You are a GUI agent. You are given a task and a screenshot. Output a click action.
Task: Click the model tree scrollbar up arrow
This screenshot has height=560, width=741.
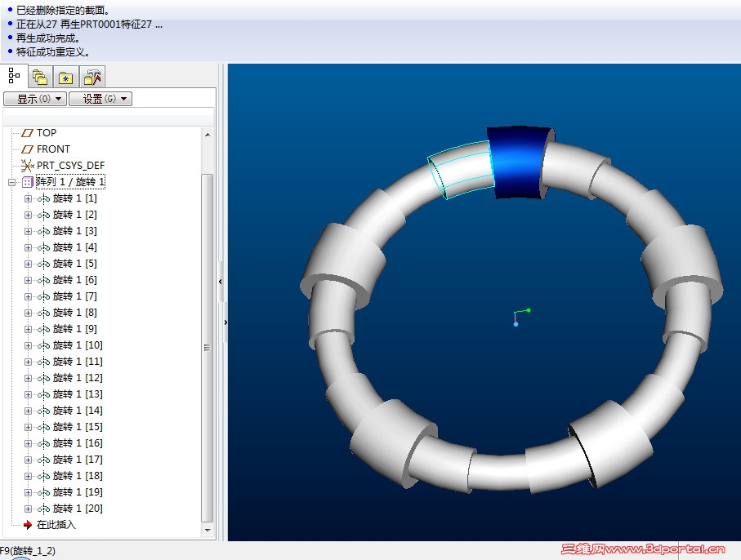click(x=208, y=135)
